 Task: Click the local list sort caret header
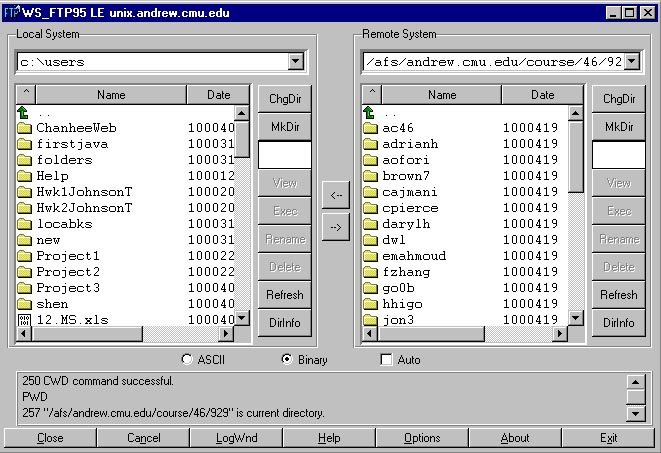coord(26,94)
